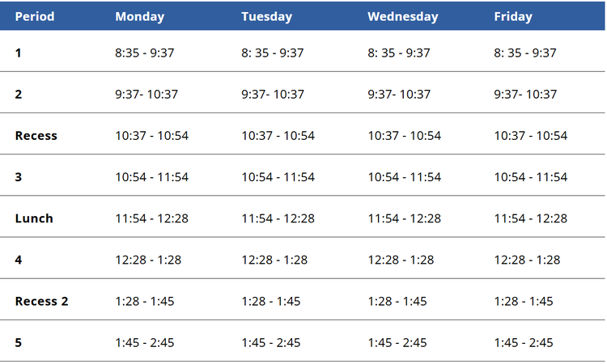Select Friday's Period 3 time cell
This screenshot has height=364, width=607.
[x=531, y=177]
